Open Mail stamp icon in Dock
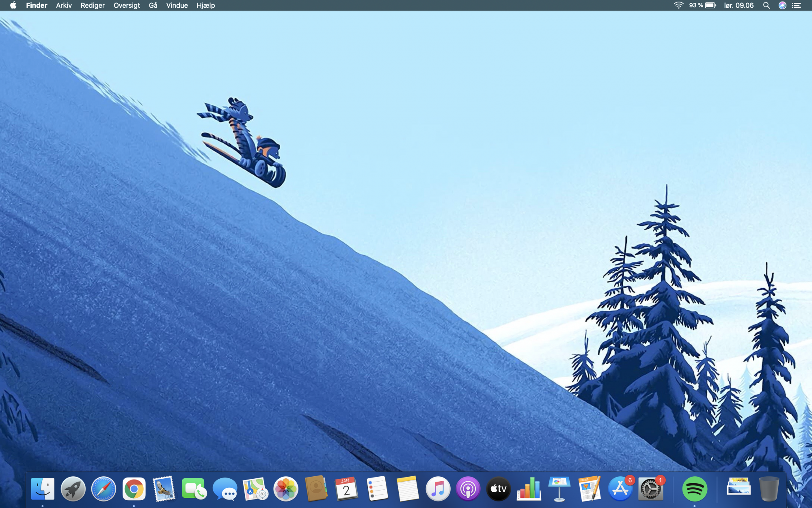812x508 pixels. tap(164, 488)
